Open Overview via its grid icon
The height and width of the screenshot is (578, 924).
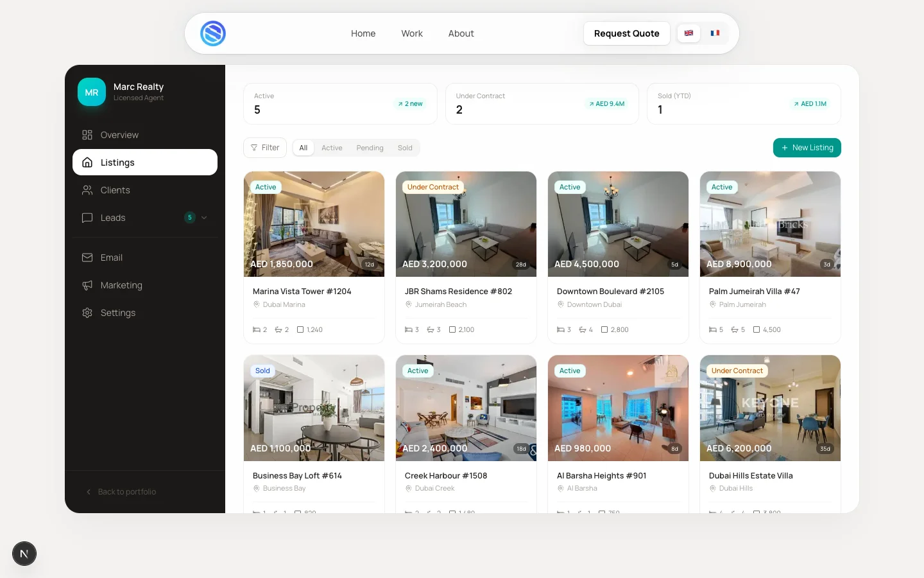(x=87, y=135)
